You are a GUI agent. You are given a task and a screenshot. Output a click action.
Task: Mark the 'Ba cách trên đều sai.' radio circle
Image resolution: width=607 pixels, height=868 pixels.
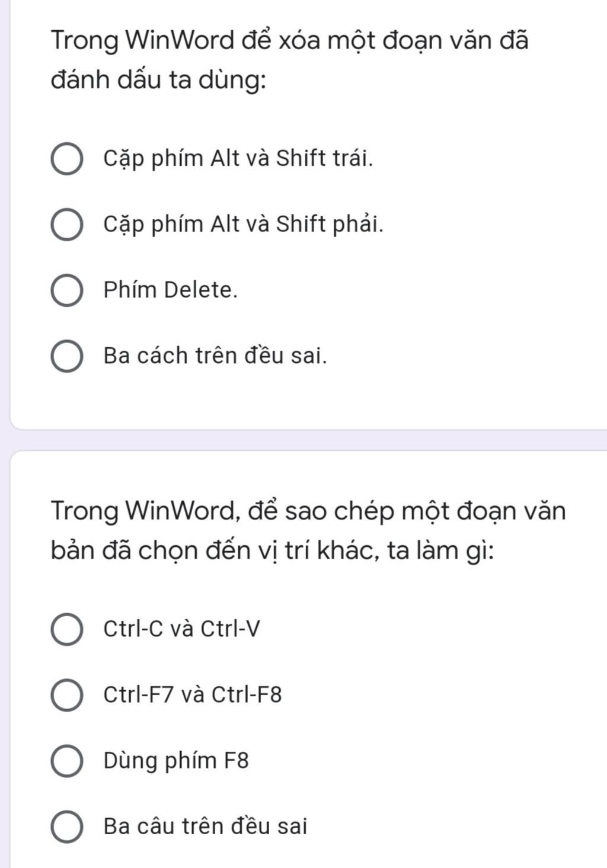[66, 356]
